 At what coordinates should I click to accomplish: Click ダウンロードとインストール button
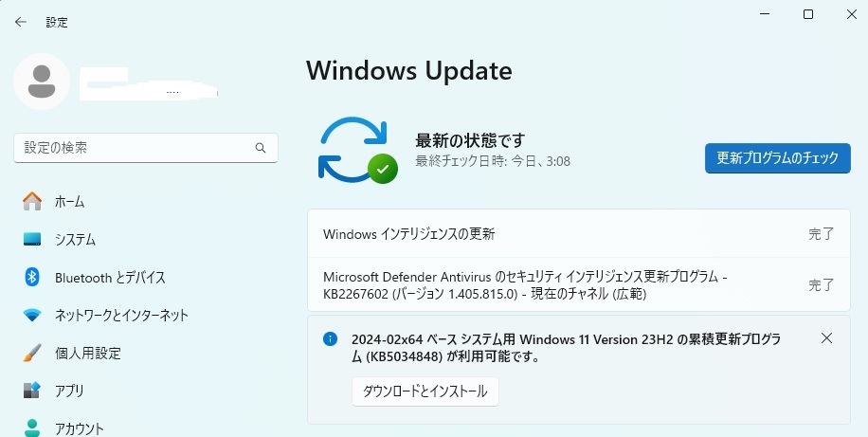click(425, 391)
